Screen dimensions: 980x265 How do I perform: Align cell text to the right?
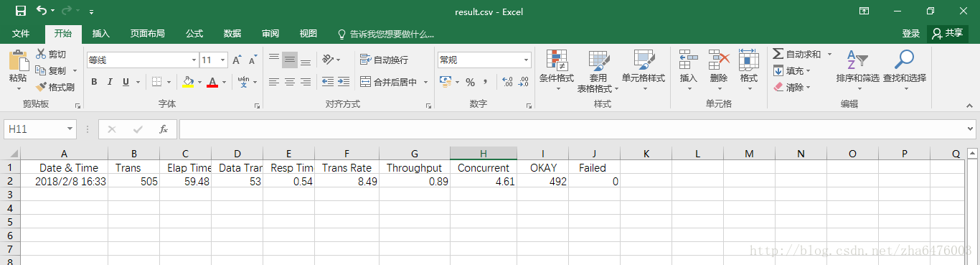point(306,82)
